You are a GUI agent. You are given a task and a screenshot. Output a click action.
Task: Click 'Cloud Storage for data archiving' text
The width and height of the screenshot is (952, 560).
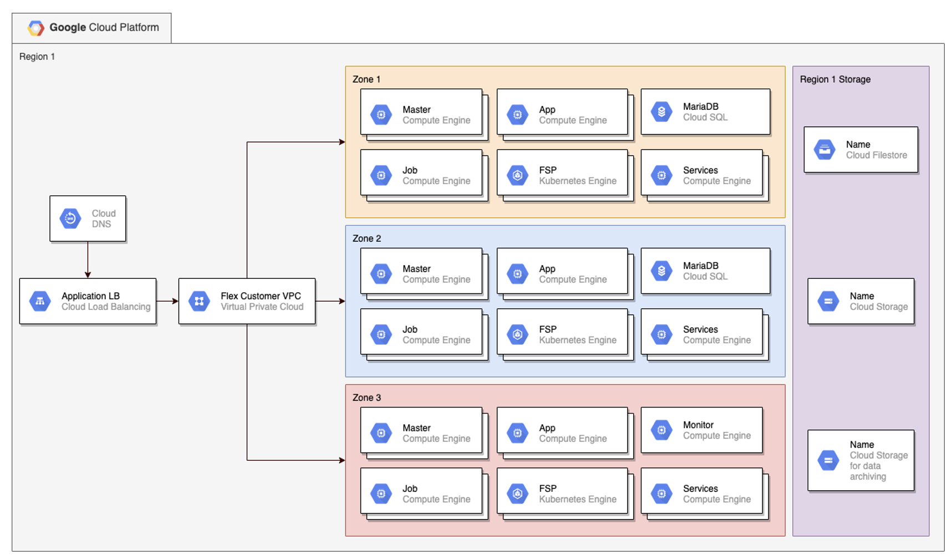point(879,466)
